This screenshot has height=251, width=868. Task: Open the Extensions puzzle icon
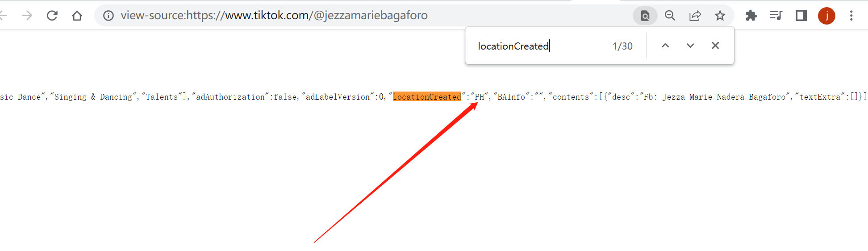pos(751,16)
